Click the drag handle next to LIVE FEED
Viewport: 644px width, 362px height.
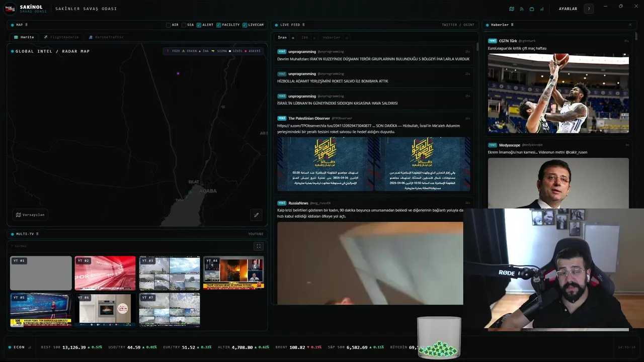coord(303,25)
